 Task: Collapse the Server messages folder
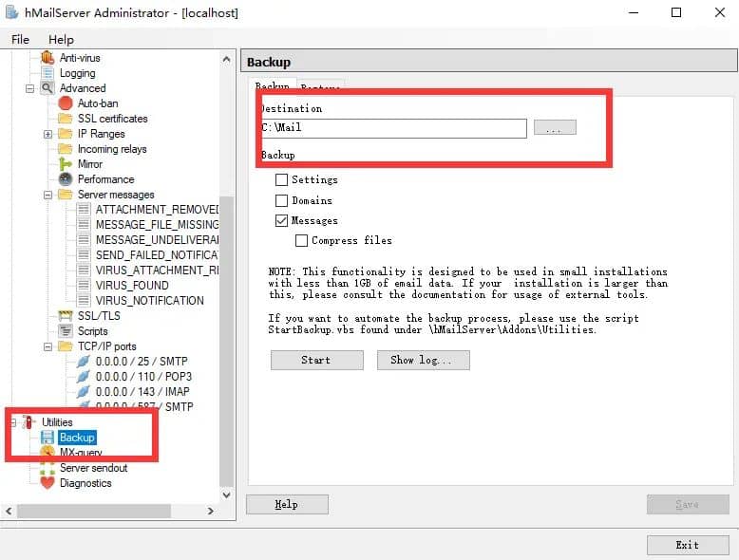(x=47, y=195)
